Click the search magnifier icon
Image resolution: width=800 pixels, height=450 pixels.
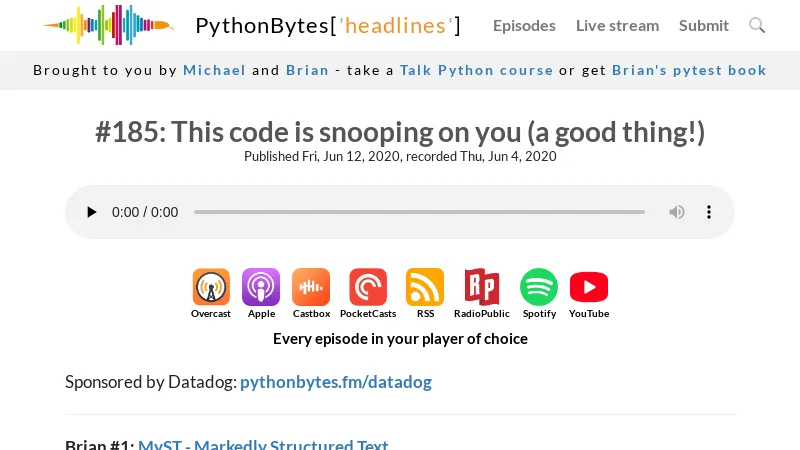[x=757, y=25]
